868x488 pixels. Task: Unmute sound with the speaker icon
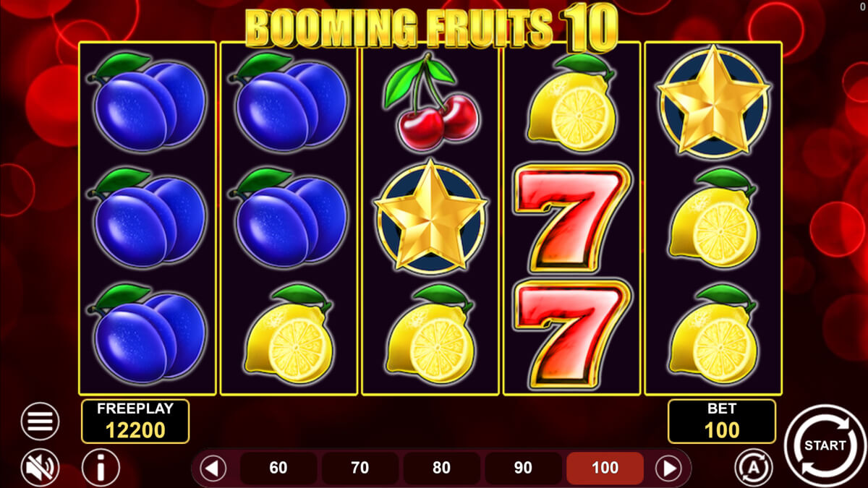pyautogui.click(x=40, y=468)
